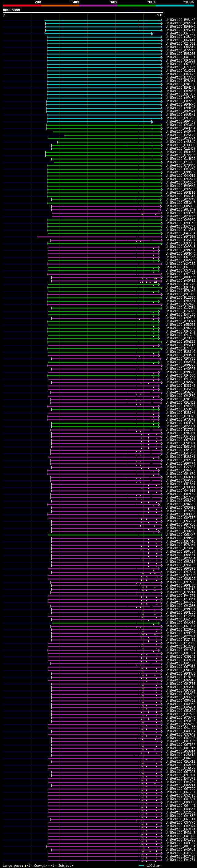Open hit UniRef100_B9IG87

tap(180, 94)
